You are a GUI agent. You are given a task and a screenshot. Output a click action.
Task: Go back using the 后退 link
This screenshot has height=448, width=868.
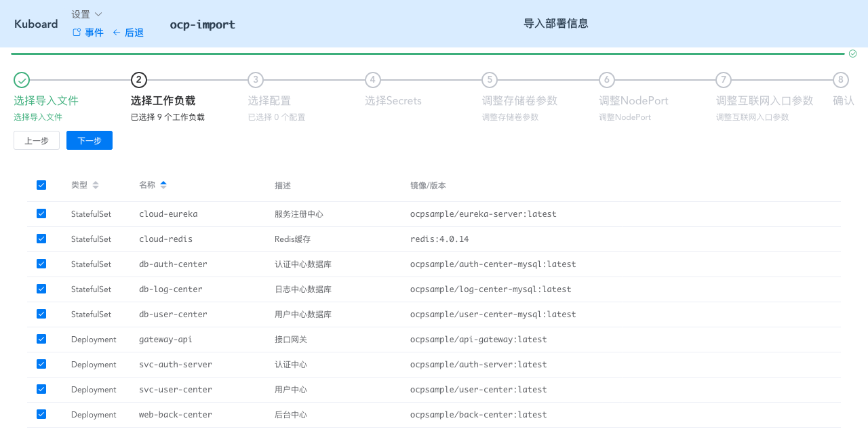point(128,33)
